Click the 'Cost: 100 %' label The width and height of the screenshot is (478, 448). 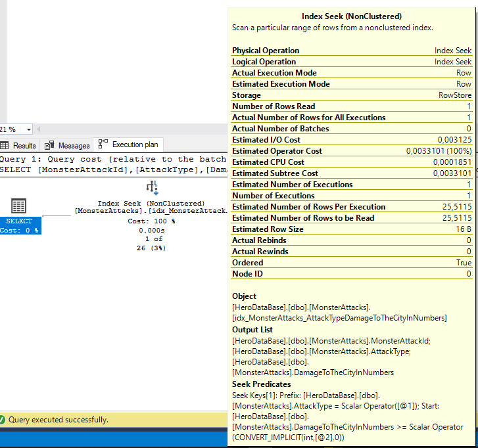point(151,221)
